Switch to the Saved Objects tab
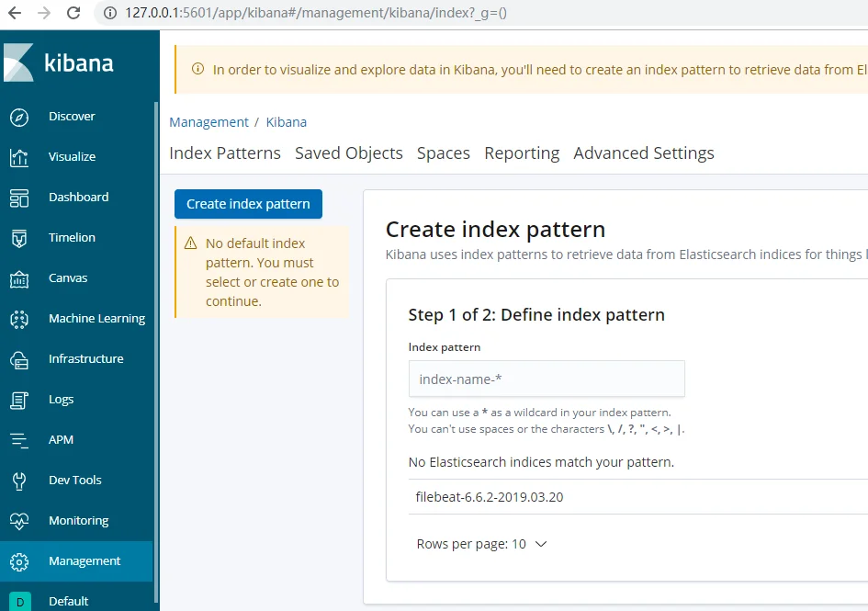868x611 pixels. pyautogui.click(x=348, y=153)
